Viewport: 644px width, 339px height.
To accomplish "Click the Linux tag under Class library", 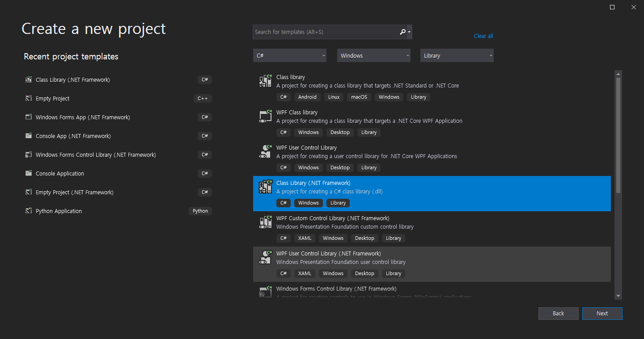I will point(334,97).
